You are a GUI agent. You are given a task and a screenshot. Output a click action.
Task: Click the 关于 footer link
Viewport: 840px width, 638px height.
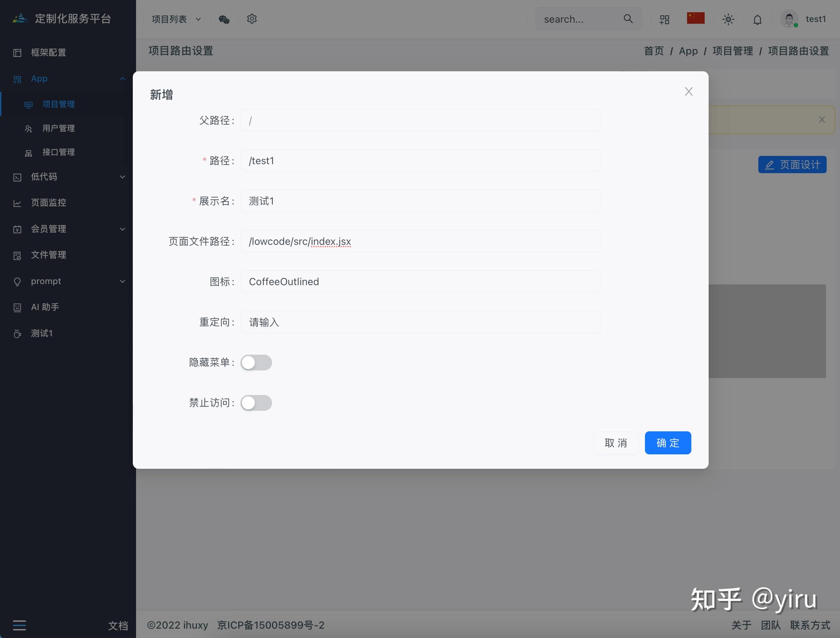pyautogui.click(x=741, y=625)
